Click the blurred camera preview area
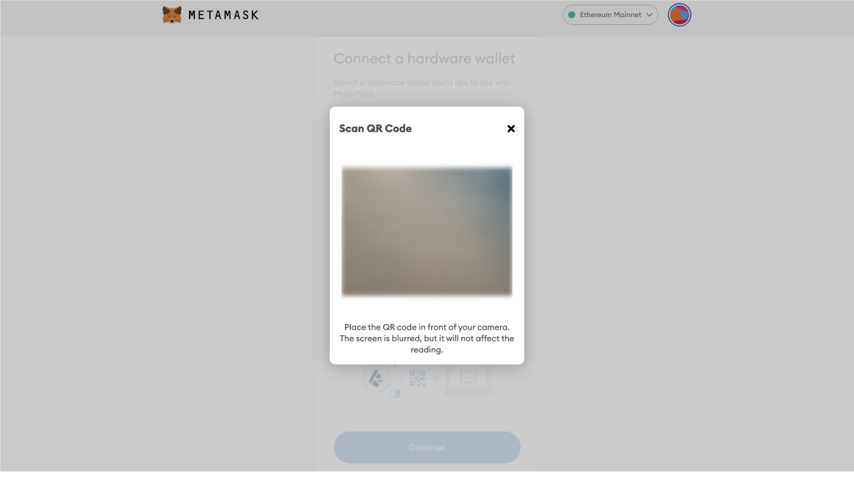Viewport: 854px width, 504px height. point(427,231)
